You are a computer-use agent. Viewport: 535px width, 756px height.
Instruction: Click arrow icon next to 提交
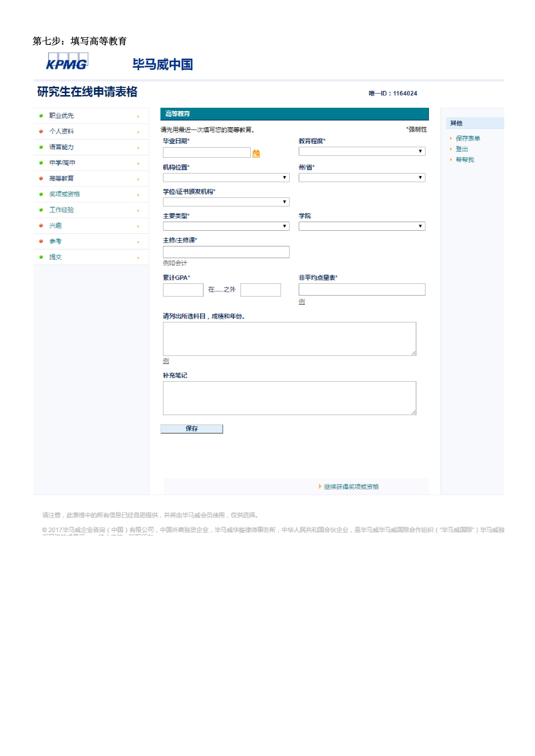click(138, 258)
